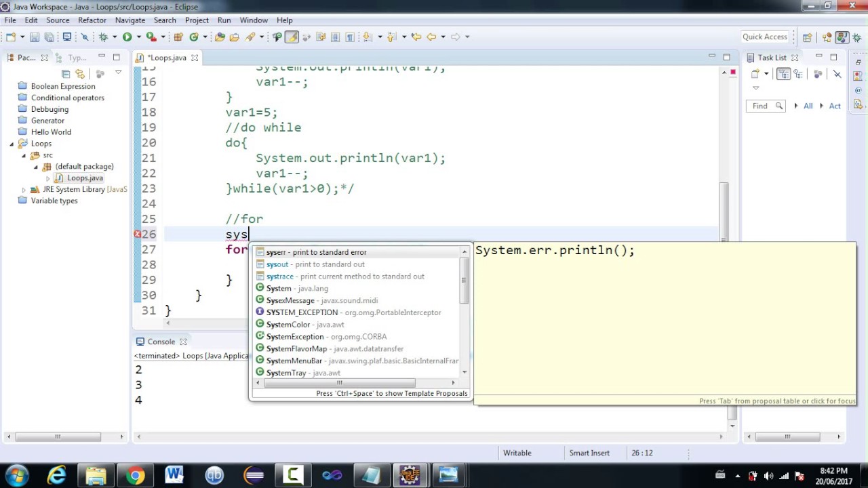Switch to the Java EE perspective icon
The width and height of the screenshot is (868, 488).
click(x=827, y=37)
